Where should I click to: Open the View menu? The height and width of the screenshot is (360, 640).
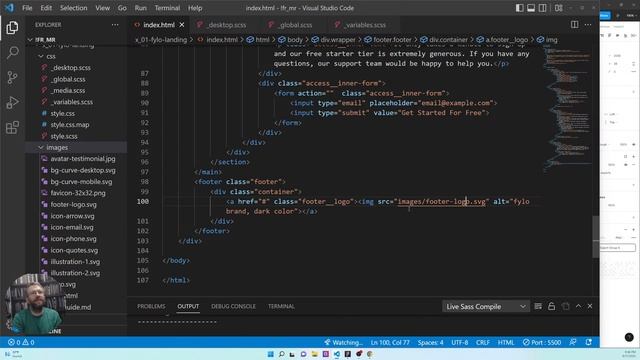pyautogui.click(x=102, y=8)
